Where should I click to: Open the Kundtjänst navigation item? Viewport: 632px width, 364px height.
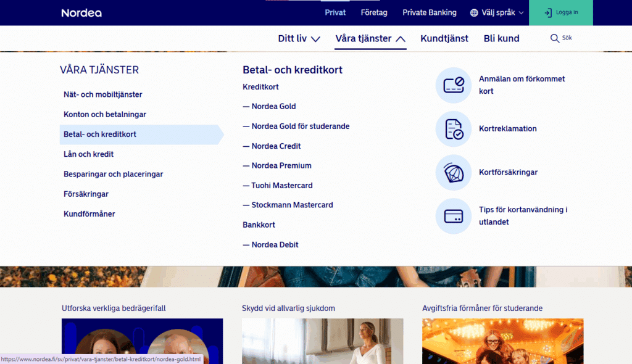point(444,38)
